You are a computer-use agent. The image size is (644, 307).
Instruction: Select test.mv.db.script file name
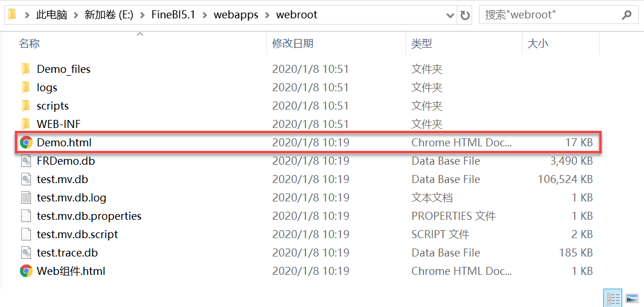77,235
